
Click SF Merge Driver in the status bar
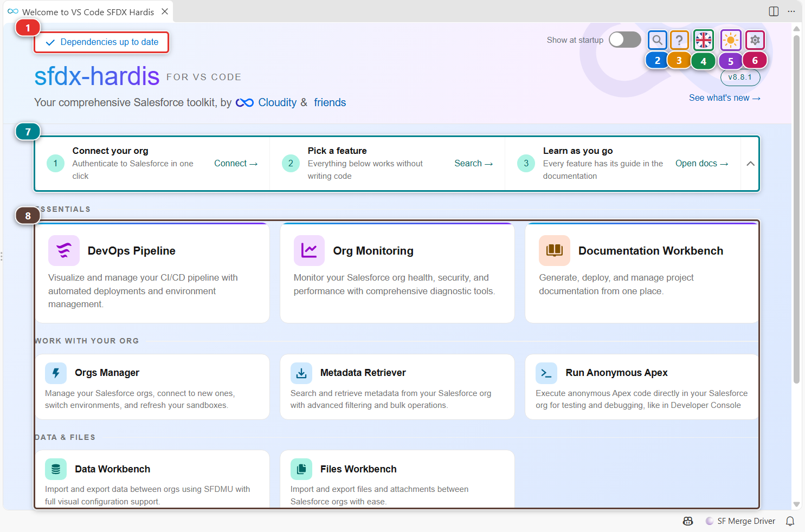click(740, 521)
